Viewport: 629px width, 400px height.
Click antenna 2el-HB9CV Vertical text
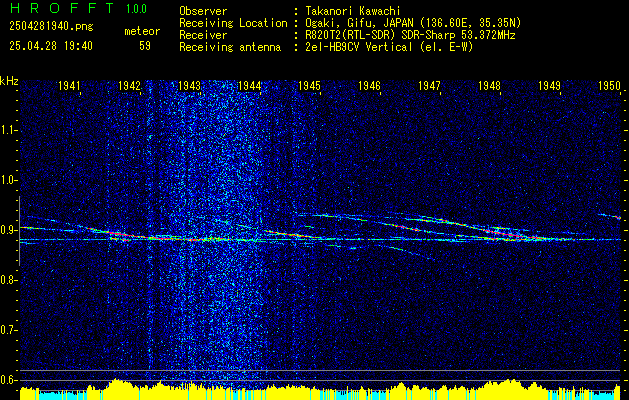click(x=390, y=47)
